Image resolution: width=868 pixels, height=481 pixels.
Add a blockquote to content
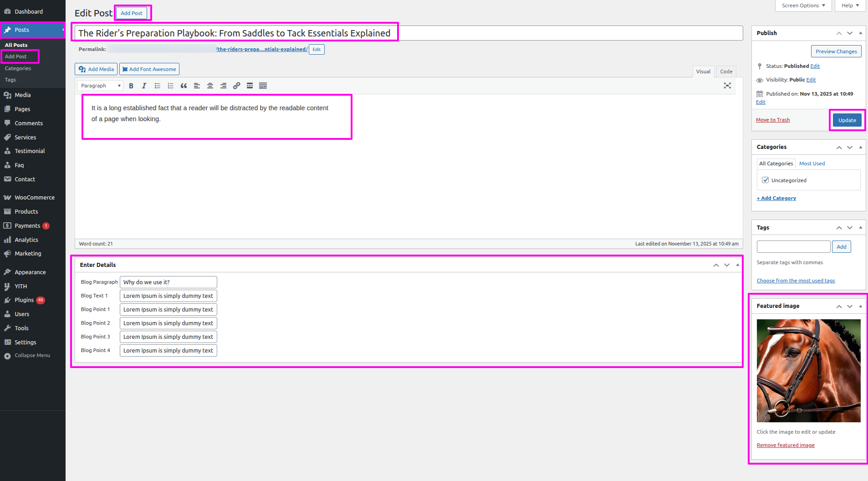pyautogui.click(x=184, y=86)
